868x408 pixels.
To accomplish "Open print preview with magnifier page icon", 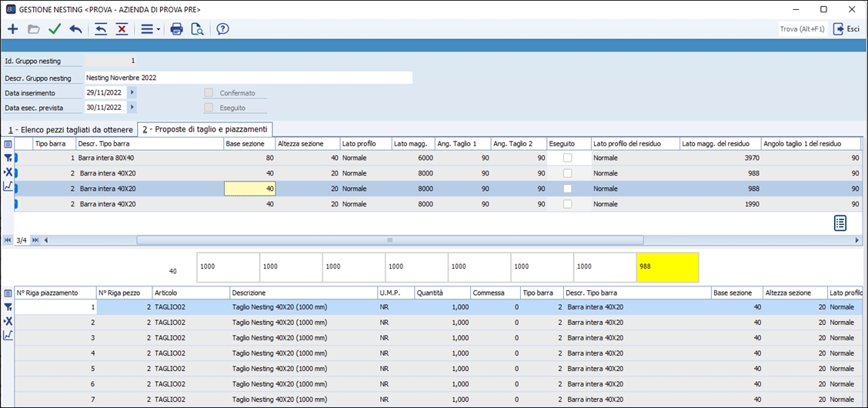I will [197, 29].
